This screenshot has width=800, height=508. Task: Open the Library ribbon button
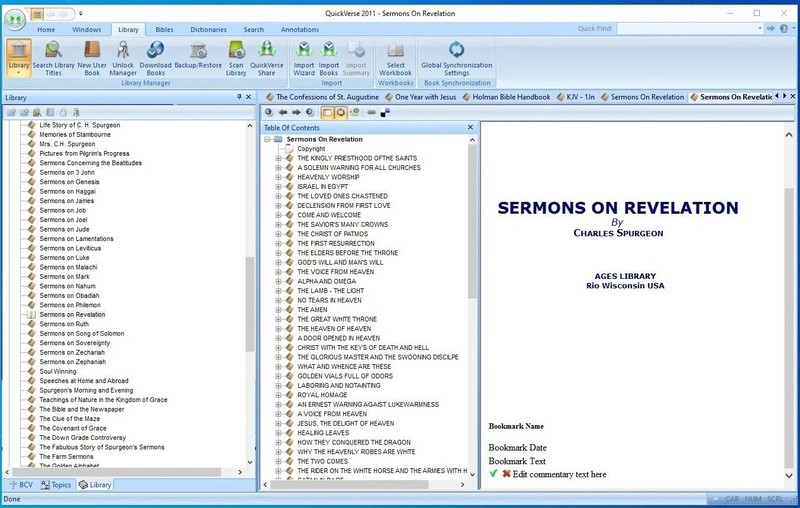coord(19,58)
